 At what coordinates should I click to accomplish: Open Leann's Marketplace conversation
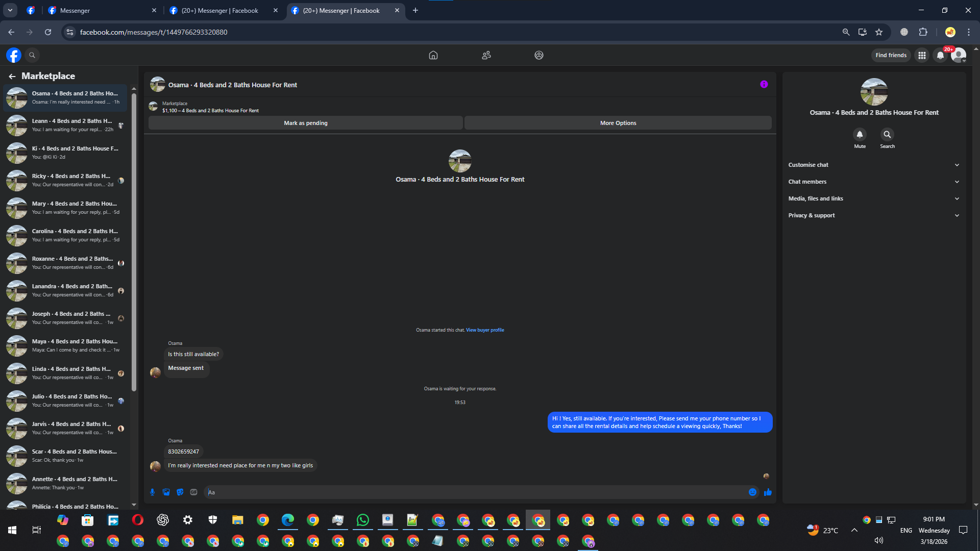click(71, 125)
